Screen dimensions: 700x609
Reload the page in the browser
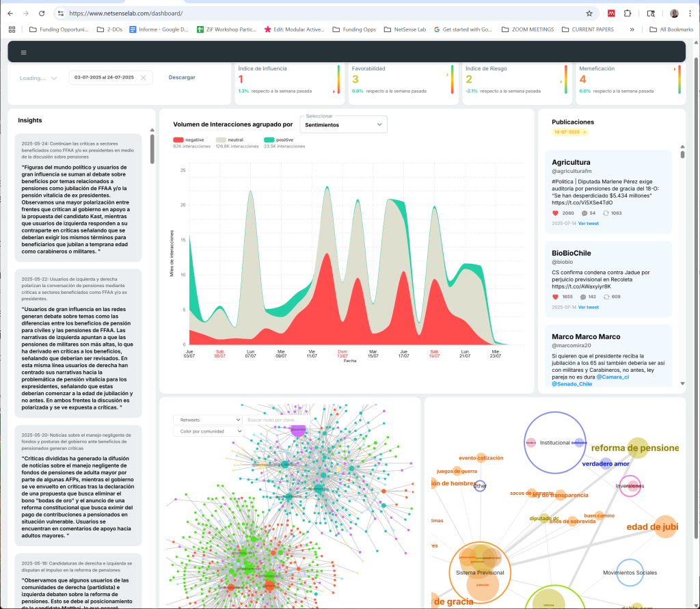pos(42,13)
